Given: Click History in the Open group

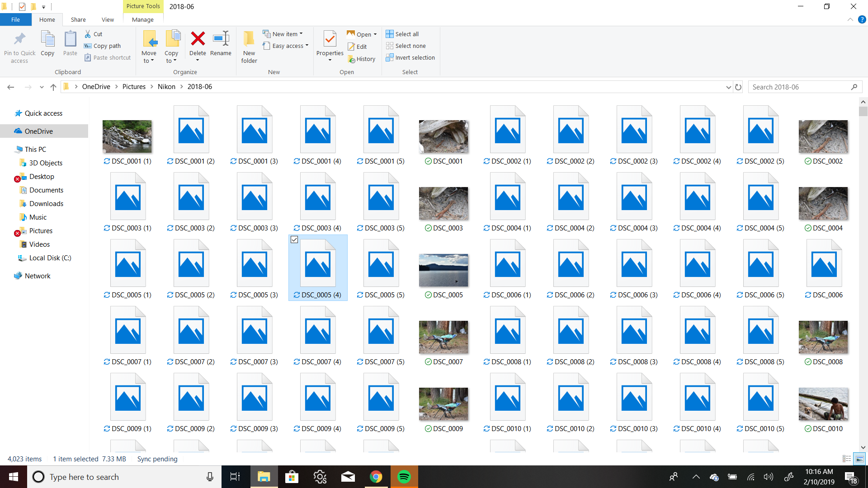Looking at the screenshot, I should tap(362, 58).
